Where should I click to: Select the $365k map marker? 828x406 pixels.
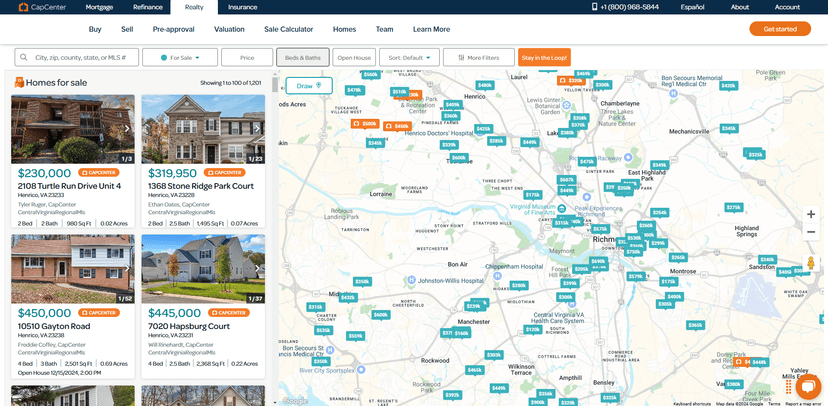695,325
